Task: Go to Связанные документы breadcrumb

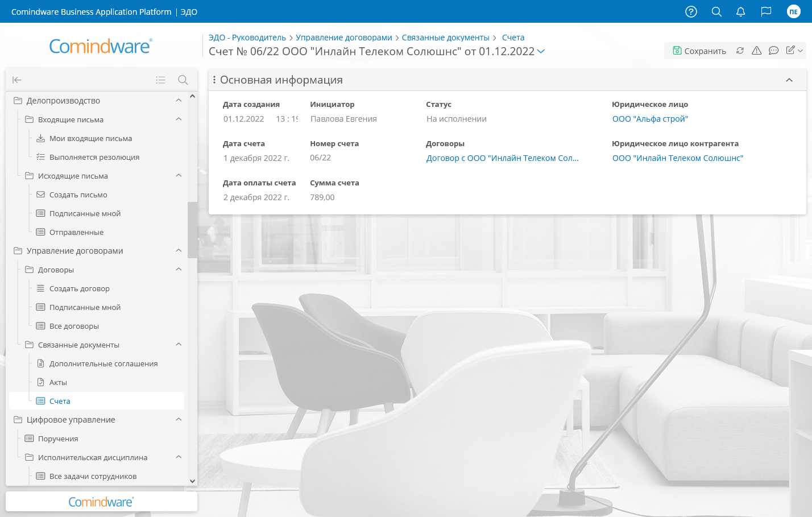Action: (x=446, y=38)
